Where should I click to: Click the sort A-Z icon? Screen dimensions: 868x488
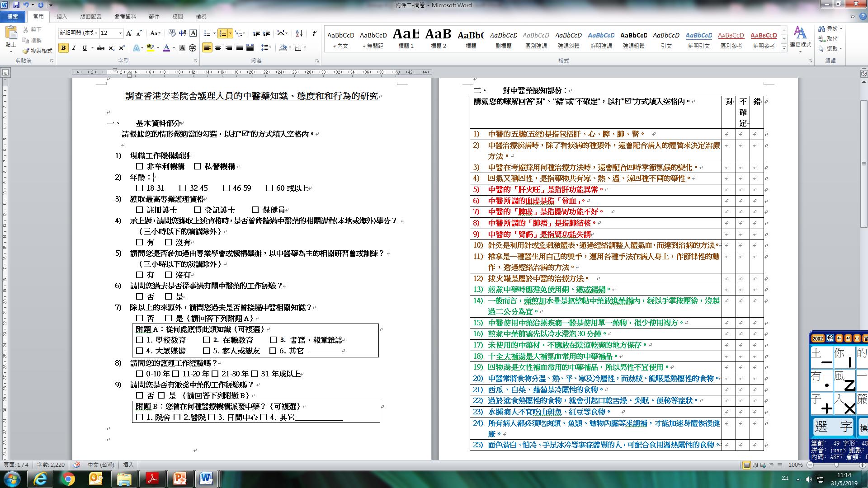pos(299,33)
